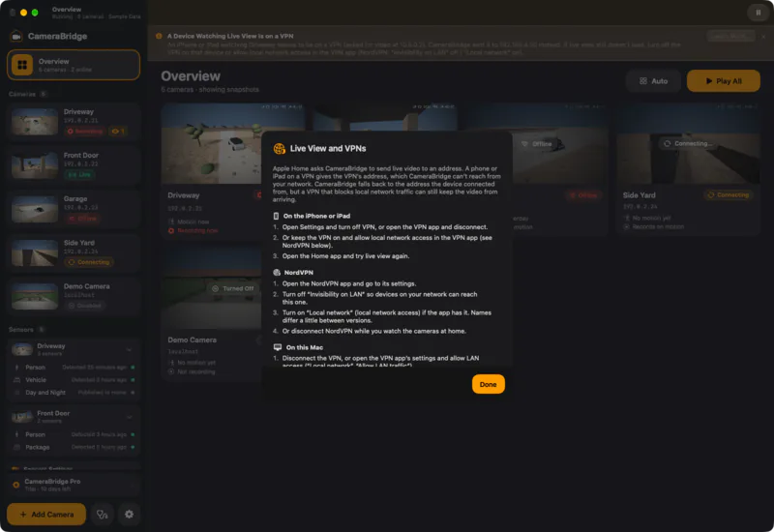Click the Connecting badge on sidebar Side Yard
This screenshot has height=532, width=774.
[x=89, y=261]
